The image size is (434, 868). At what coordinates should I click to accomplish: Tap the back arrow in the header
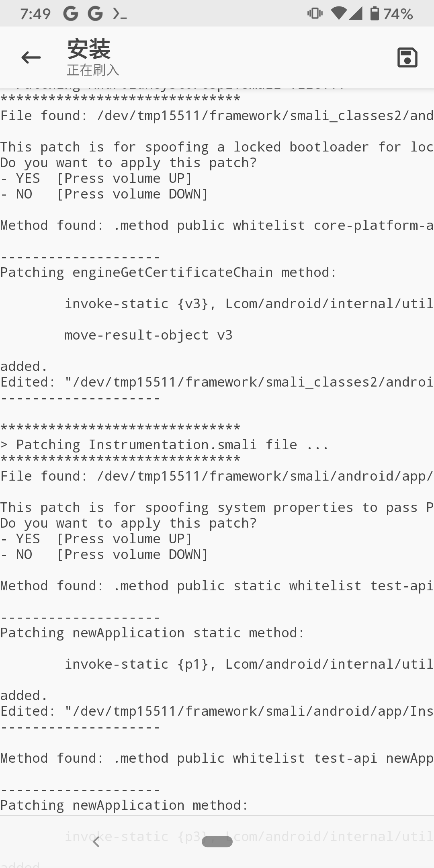coord(31,57)
